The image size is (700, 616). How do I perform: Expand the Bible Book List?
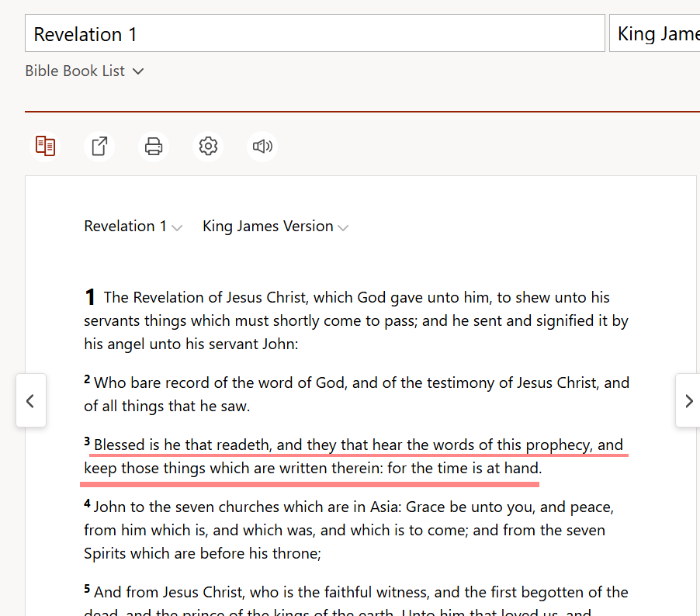click(85, 71)
